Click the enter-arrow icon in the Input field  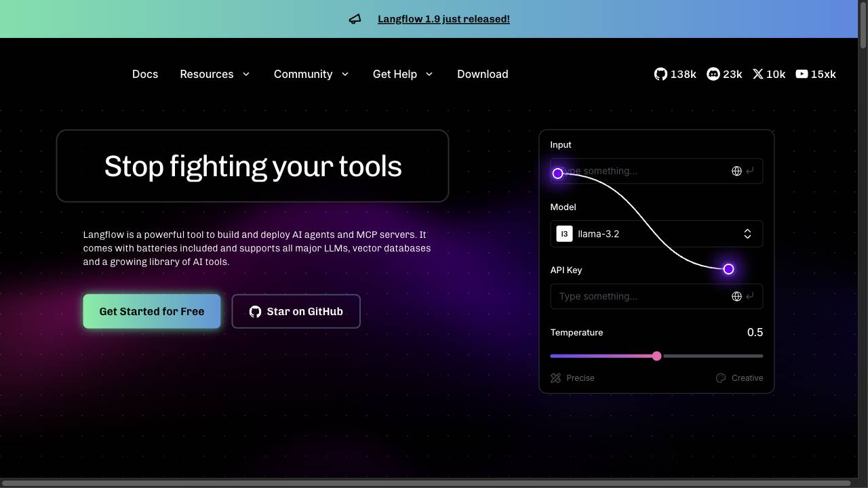749,171
